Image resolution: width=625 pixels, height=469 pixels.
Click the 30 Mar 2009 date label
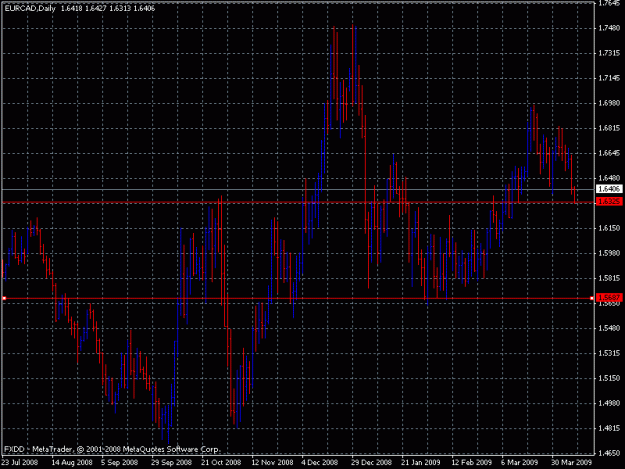[x=571, y=463]
